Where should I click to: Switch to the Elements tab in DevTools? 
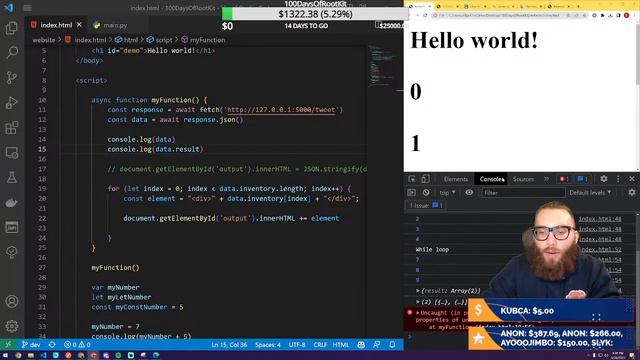pos(456,179)
